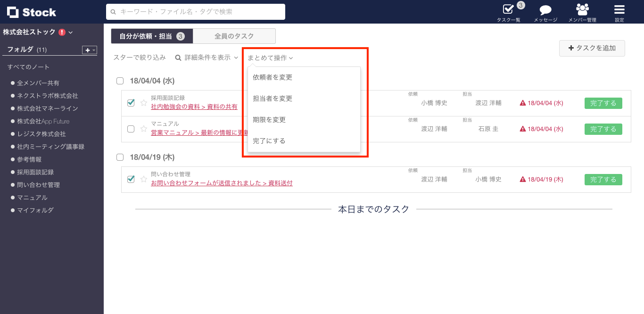Switch to the 全員のタスク tab
This screenshot has width=644, height=314.
click(x=234, y=35)
